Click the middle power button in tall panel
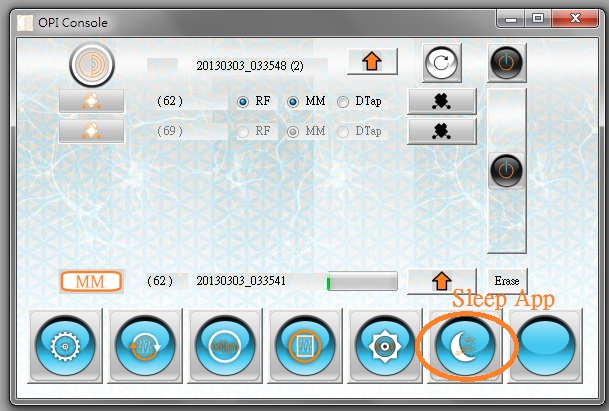This screenshot has width=609, height=411. (506, 171)
